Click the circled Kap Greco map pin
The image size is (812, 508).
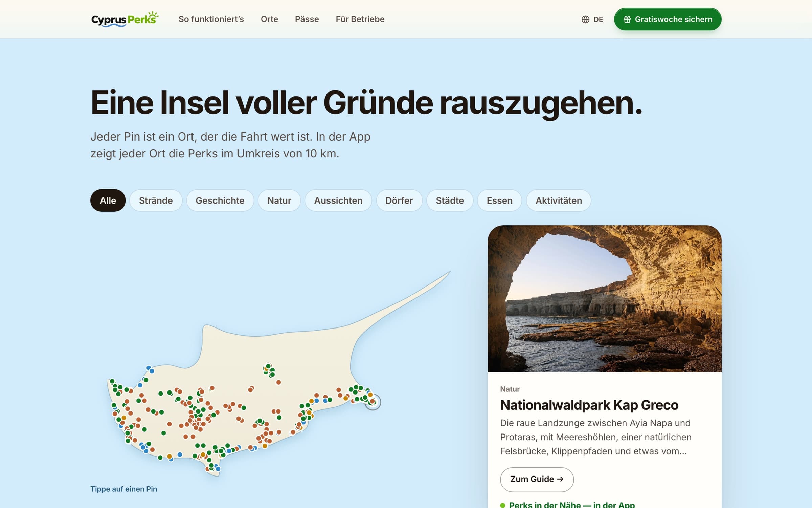373,402
